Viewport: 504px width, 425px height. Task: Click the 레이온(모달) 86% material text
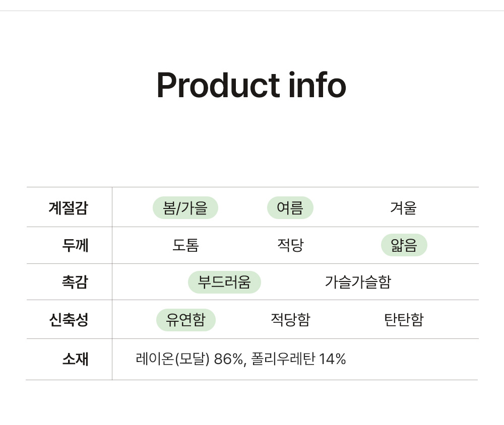[x=190, y=359]
